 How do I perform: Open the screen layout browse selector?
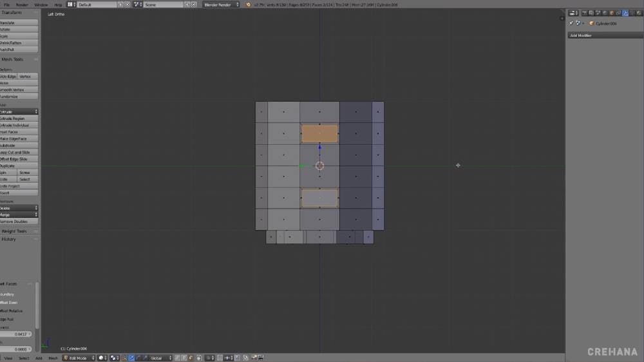[x=71, y=5]
